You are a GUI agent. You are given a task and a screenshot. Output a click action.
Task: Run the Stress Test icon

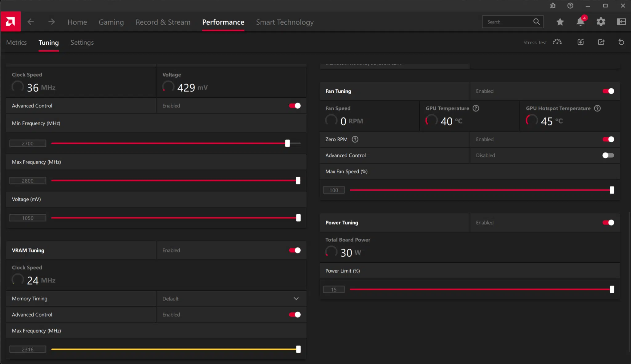(x=557, y=42)
